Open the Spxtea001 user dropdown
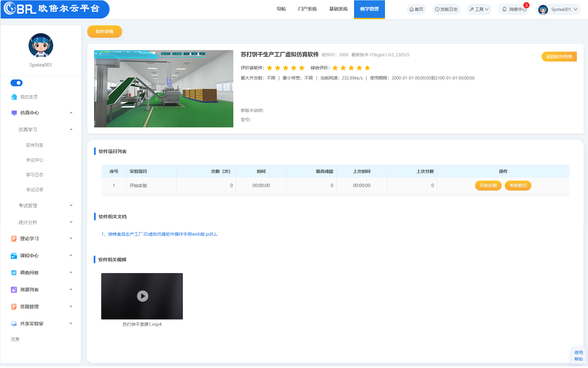The width and height of the screenshot is (588, 368). point(558,9)
